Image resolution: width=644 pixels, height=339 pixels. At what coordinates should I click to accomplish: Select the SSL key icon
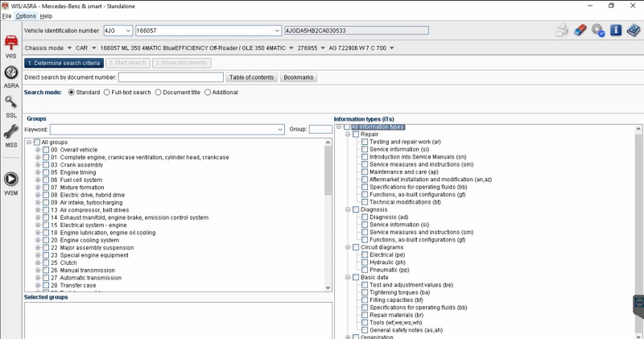pos(11,105)
